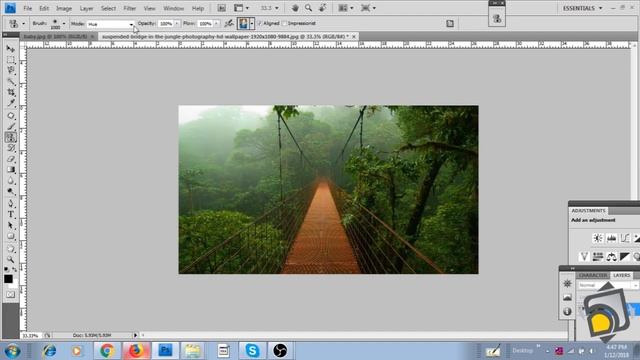This screenshot has height=360, width=640.
Task: Select the Rectangle shape tool
Action: click(11, 236)
